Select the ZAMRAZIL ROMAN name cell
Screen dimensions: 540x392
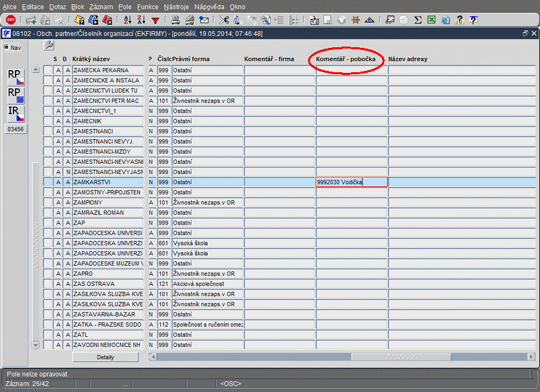click(x=108, y=213)
